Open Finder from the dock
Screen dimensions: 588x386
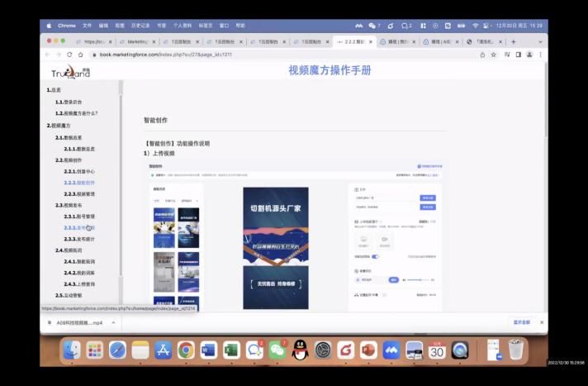click(72, 350)
